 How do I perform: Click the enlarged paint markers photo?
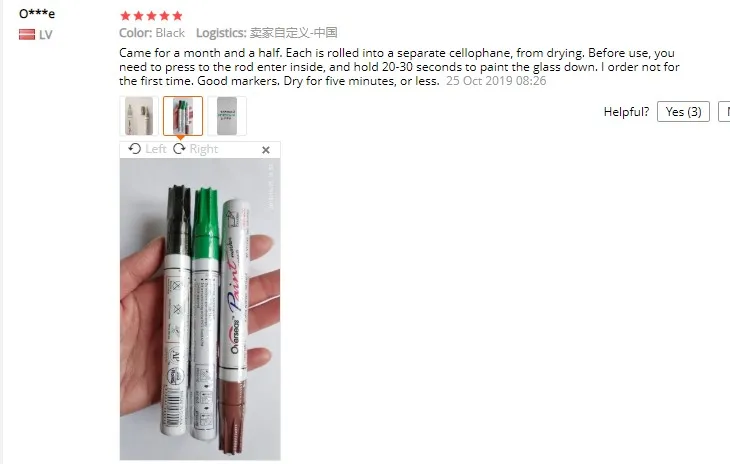pos(200,309)
